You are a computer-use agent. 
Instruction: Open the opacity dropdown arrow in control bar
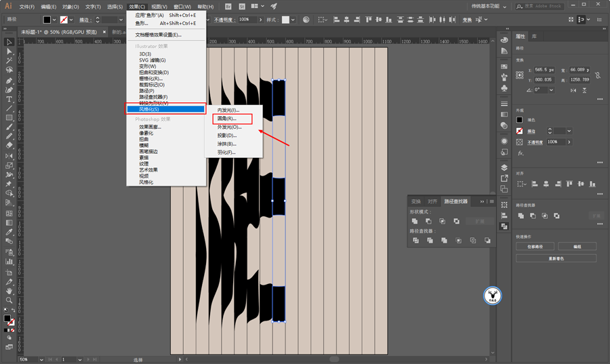click(261, 20)
